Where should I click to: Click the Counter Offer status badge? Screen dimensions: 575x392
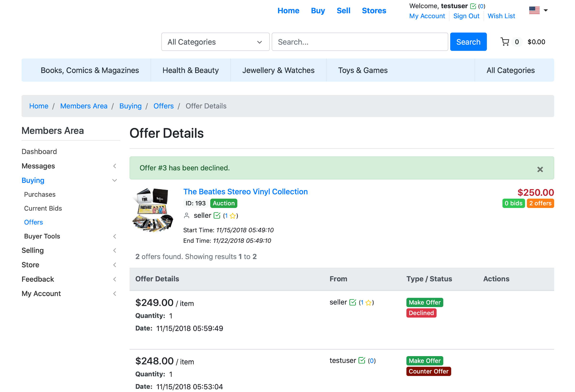(x=428, y=371)
